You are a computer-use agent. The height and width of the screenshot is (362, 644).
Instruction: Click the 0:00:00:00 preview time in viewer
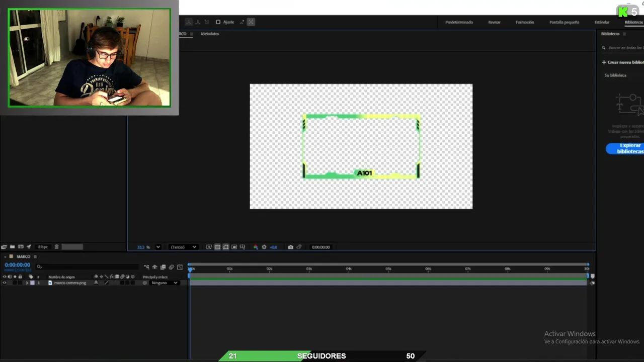coord(320,247)
